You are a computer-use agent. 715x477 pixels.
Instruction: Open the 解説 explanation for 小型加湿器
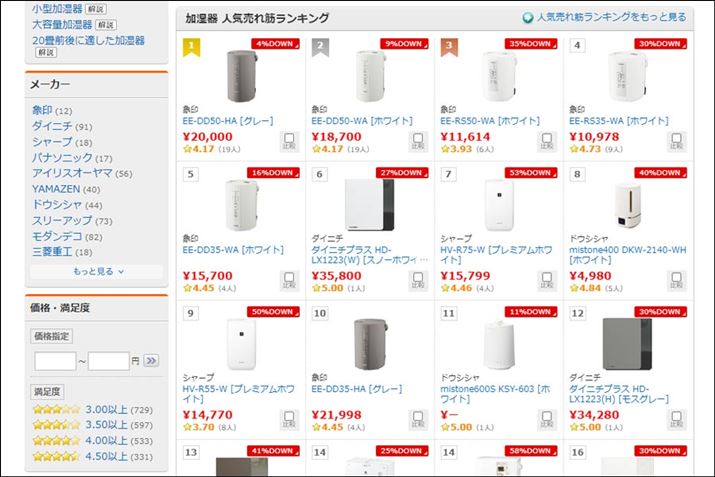click(x=96, y=8)
